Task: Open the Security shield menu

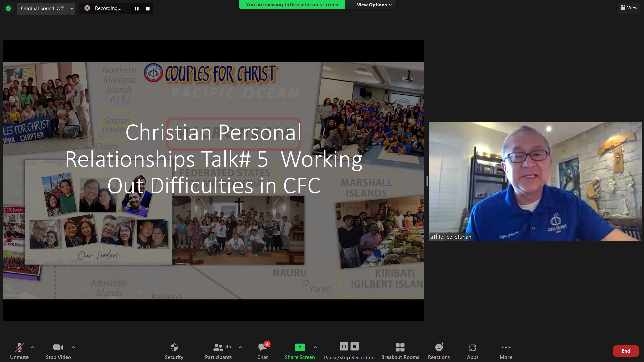Action: point(174,351)
